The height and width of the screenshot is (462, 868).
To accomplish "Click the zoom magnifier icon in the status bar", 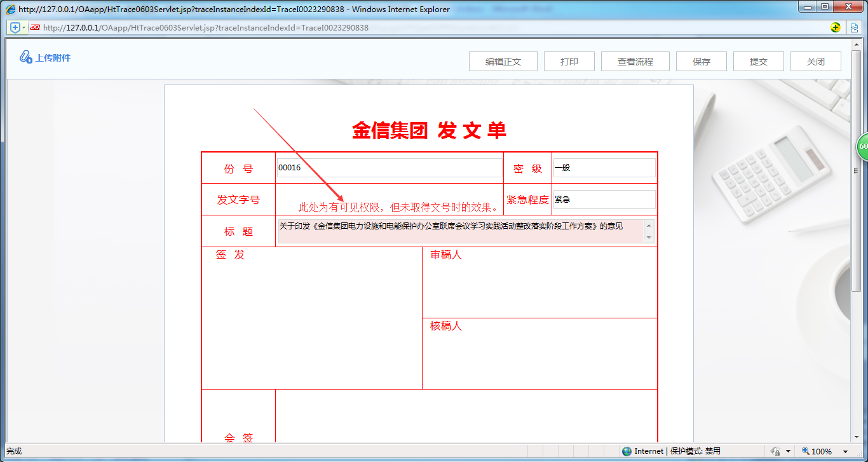I will pos(806,451).
